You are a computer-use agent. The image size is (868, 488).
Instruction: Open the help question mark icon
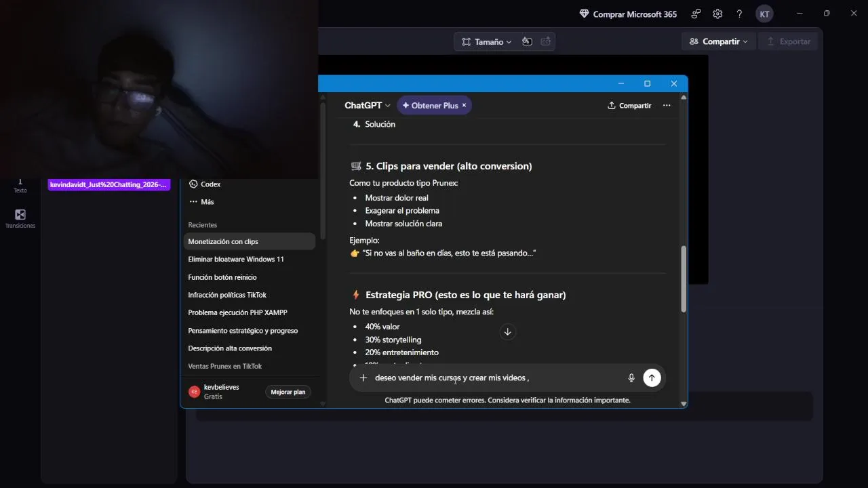pyautogui.click(x=739, y=14)
